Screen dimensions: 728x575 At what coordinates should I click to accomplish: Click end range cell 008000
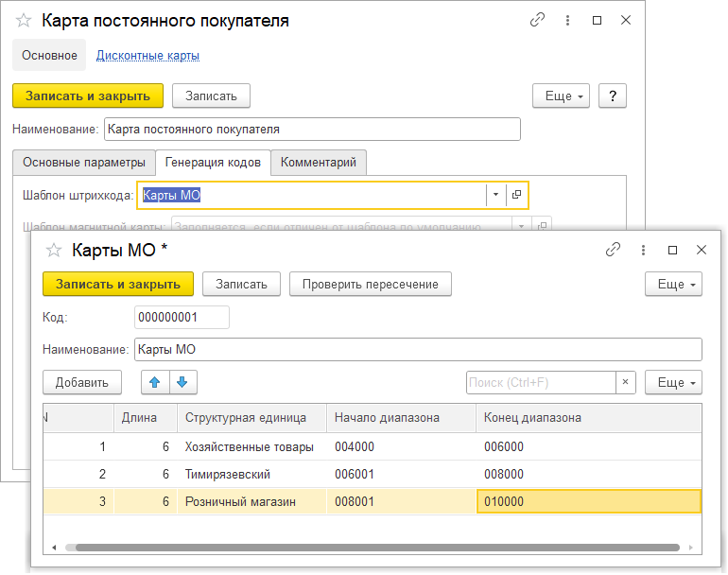click(589, 474)
